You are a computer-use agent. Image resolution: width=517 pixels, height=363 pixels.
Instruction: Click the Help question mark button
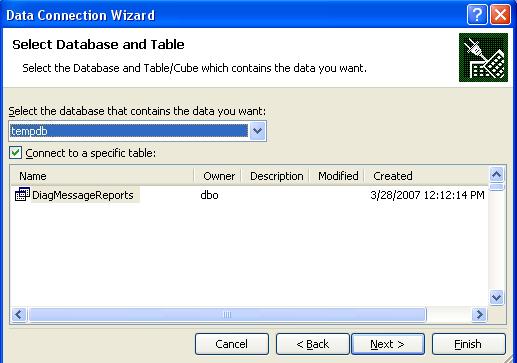click(477, 15)
